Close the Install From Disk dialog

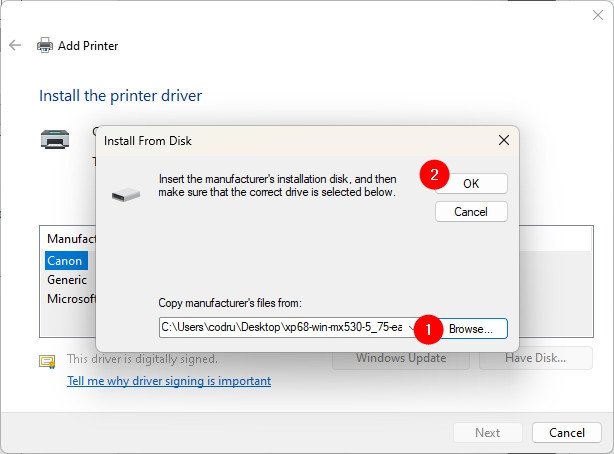pyautogui.click(x=502, y=141)
